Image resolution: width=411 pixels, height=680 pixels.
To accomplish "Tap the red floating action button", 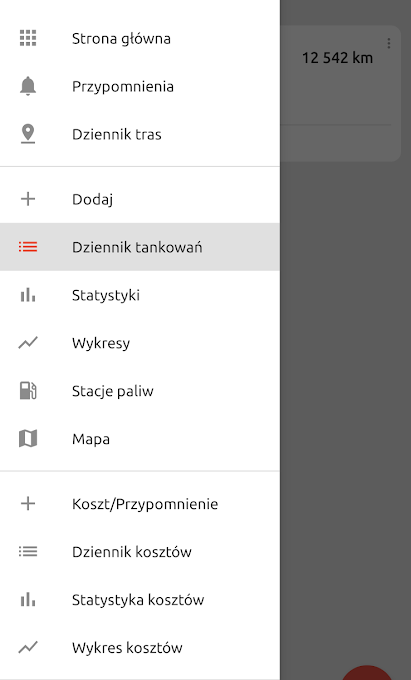I will point(367,673).
